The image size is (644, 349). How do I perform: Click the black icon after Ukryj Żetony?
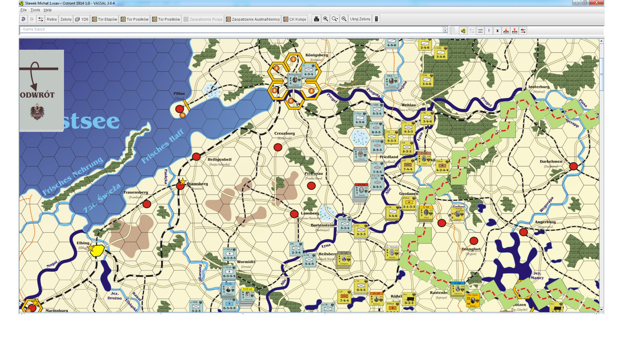click(376, 19)
